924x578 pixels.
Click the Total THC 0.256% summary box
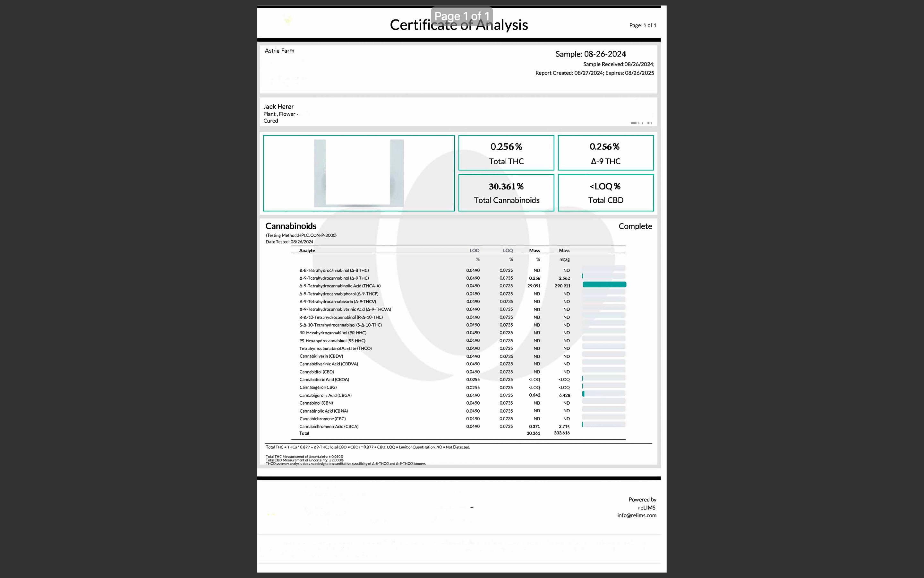tap(506, 153)
